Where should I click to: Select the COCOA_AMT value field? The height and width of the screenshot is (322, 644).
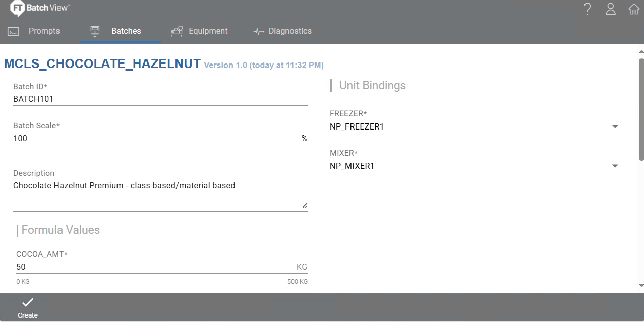pos(161,267)
